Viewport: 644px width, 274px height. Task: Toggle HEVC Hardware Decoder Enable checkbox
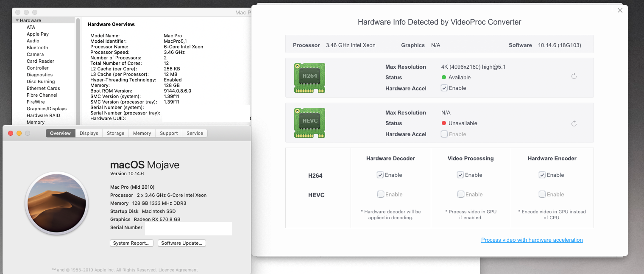point(380,194)
